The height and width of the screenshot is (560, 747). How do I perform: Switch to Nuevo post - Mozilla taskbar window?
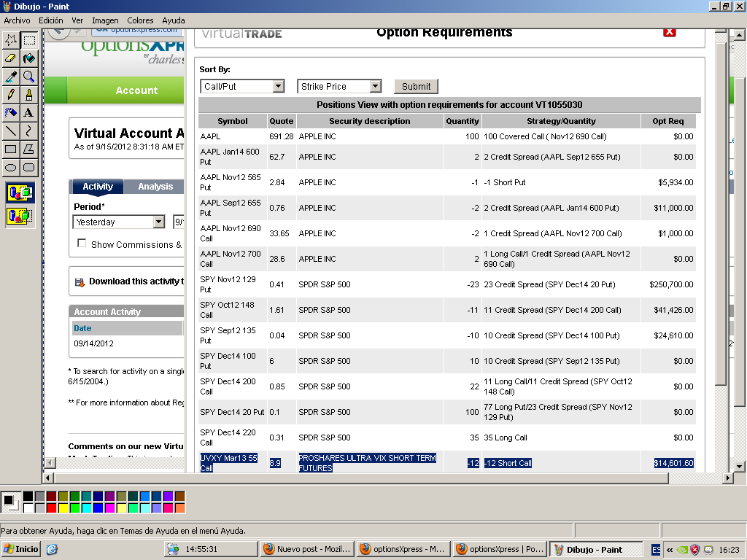(x=308, y=549)
